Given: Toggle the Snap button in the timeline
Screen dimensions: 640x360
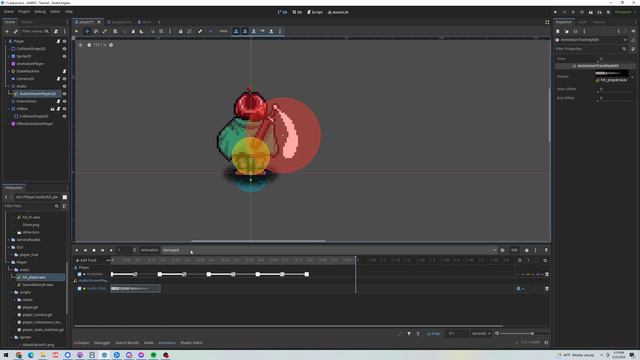Looking at the screenshot, I should point(433,333).
